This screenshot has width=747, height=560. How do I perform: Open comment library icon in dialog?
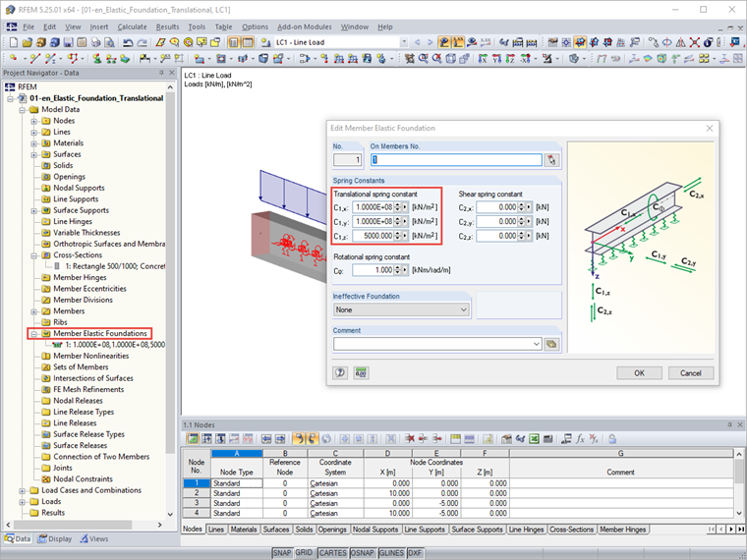[551, 344]
